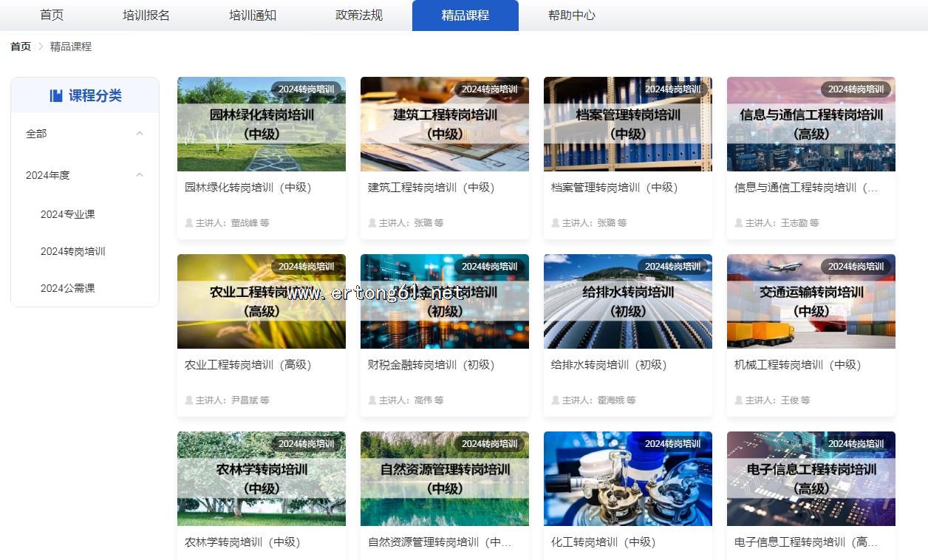Collapse the 2024年度 category chevron
Viewport: 928px width, 560px height.
tap(140, 175)
